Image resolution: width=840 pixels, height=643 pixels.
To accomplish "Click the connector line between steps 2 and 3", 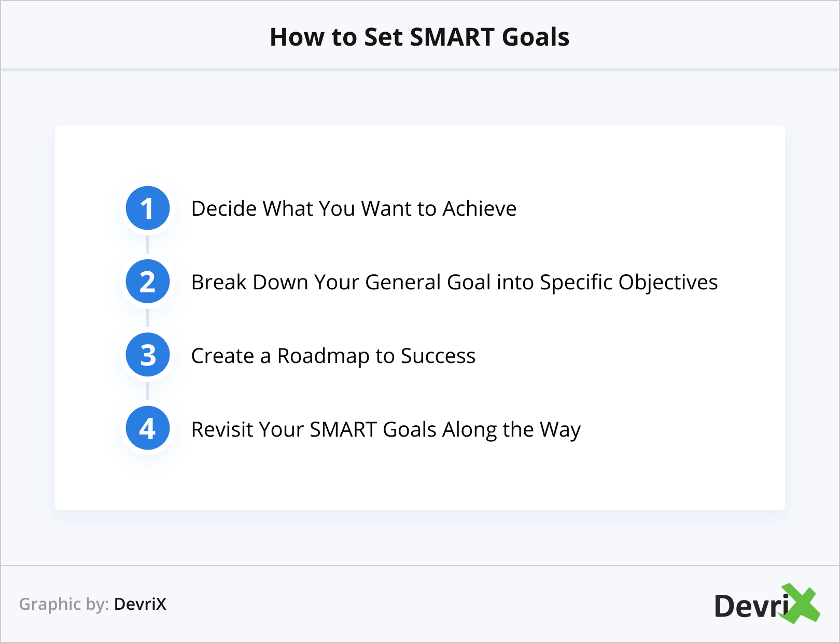I will (148, 318).
